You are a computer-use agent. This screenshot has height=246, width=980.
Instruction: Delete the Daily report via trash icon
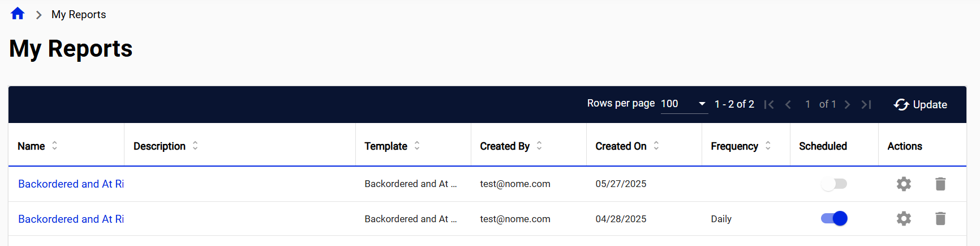940,219
